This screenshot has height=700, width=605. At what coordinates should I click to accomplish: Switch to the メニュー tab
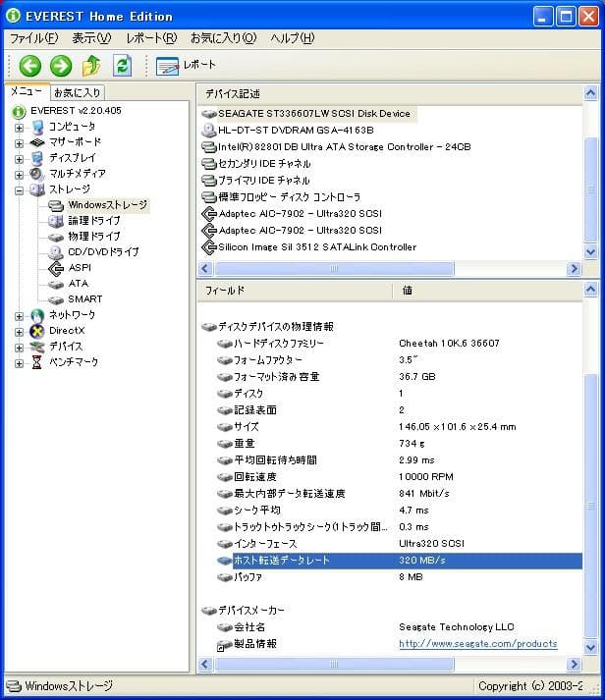click(x=27, y=91)
